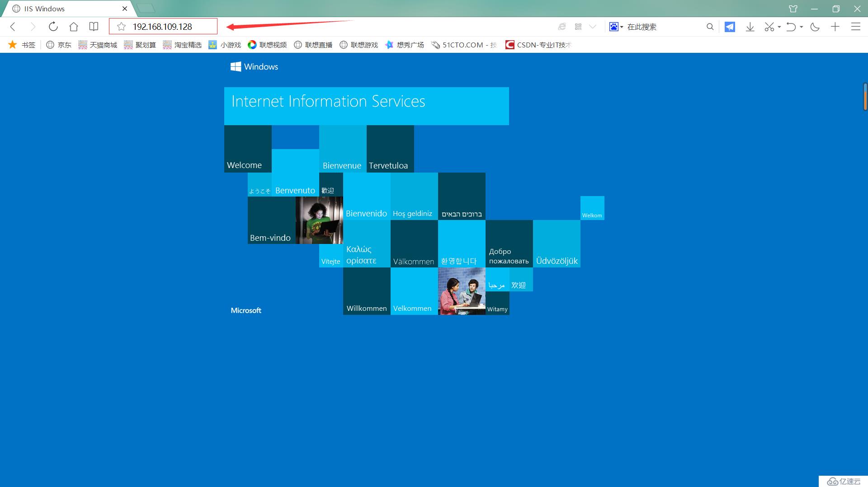The height and width of the screenshot is (487, 868).
Task: Click the Witamy tile
Action: [x=497, y=303]
